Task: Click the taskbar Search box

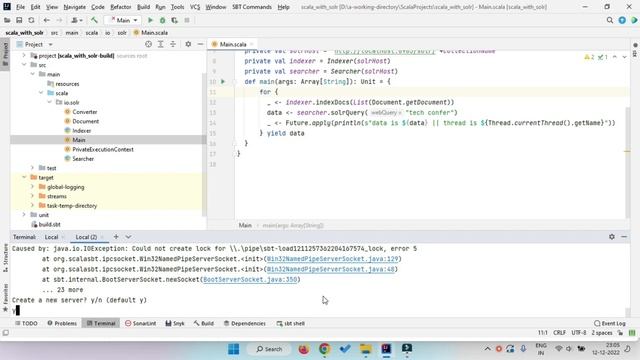Action: click(x=269, y=349)
